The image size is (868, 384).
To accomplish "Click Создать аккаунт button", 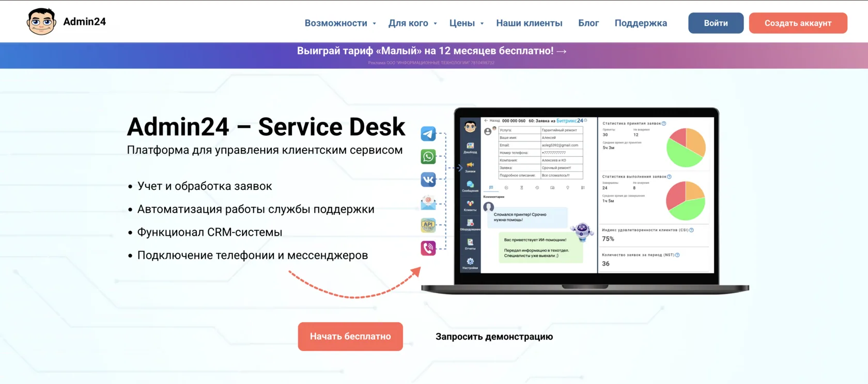I will [798, 23].
